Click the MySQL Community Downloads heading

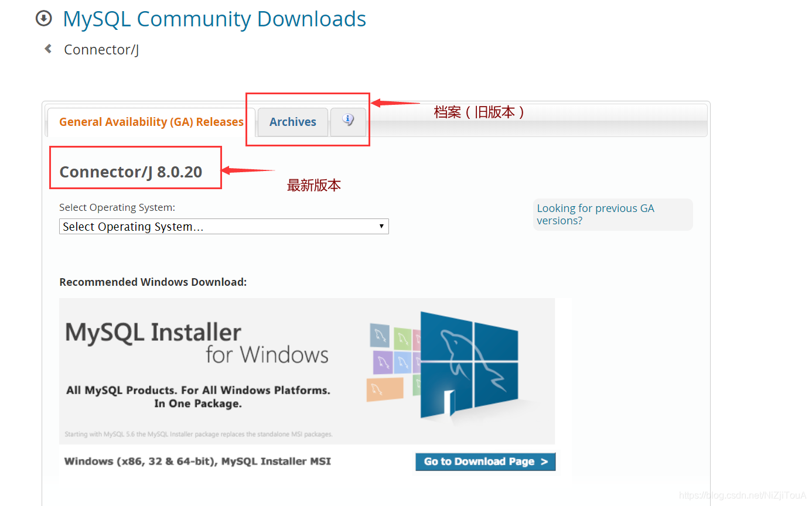coord(214,19)
